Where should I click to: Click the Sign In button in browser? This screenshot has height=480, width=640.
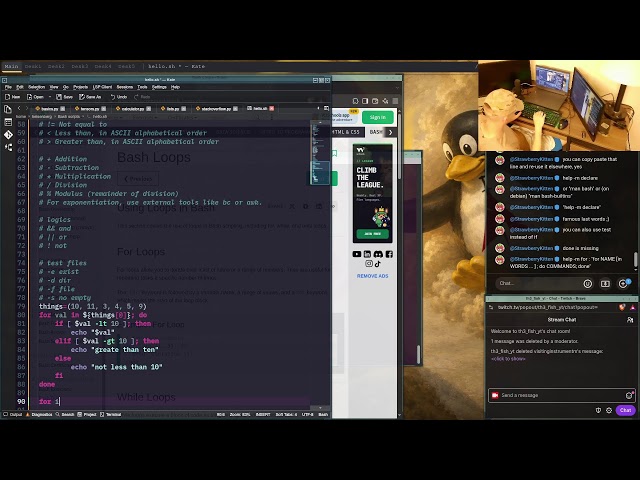click(x=378, y=117)
